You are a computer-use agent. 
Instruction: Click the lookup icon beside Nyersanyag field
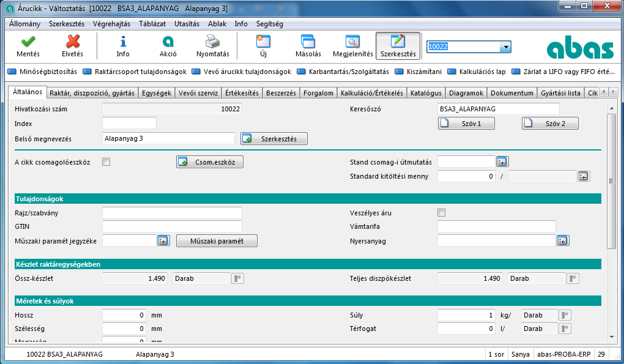coord(563,240)
